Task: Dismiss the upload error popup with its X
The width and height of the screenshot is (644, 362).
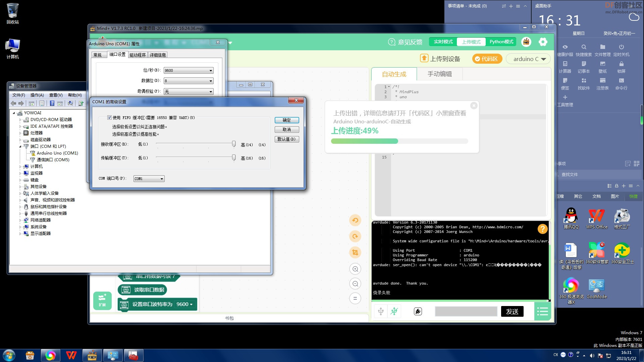Action: [474, 106]
